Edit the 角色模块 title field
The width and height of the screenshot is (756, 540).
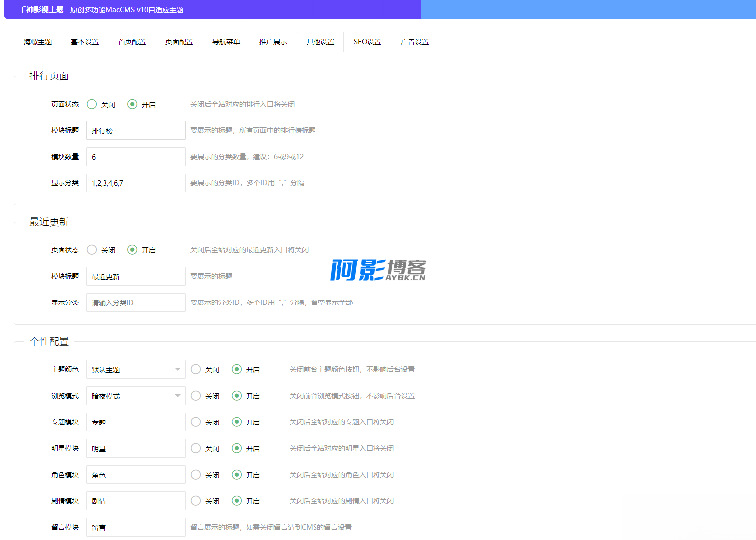click(136, 475)
